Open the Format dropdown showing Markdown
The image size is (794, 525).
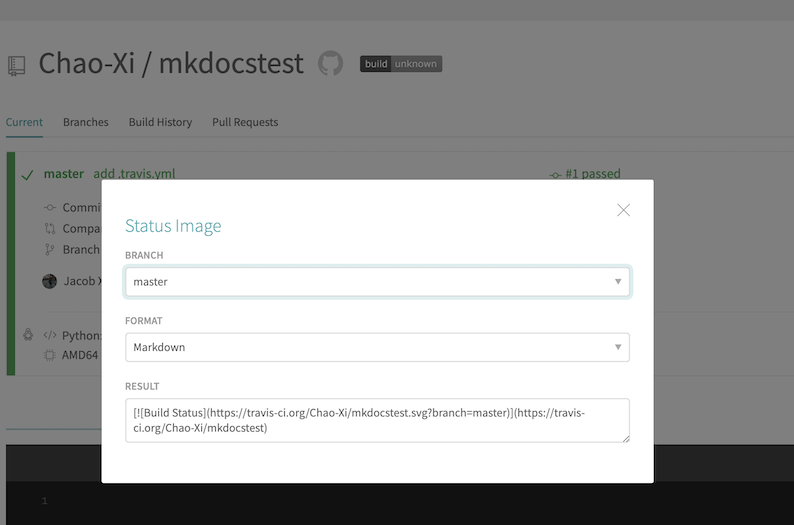pos(377,347)
